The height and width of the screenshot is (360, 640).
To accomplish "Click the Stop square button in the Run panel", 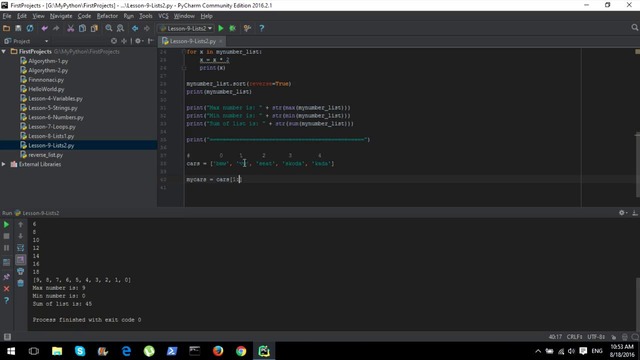I will coord(6,236).
